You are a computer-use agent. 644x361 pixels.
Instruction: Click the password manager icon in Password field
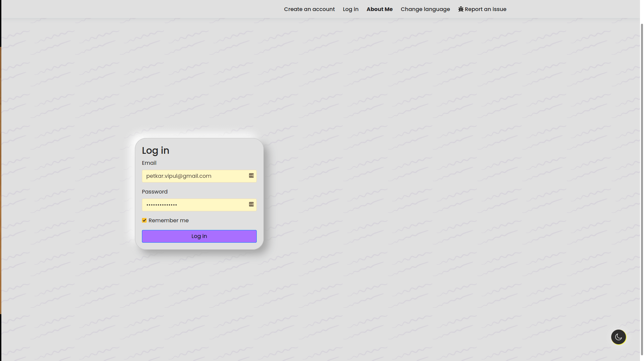251,205
